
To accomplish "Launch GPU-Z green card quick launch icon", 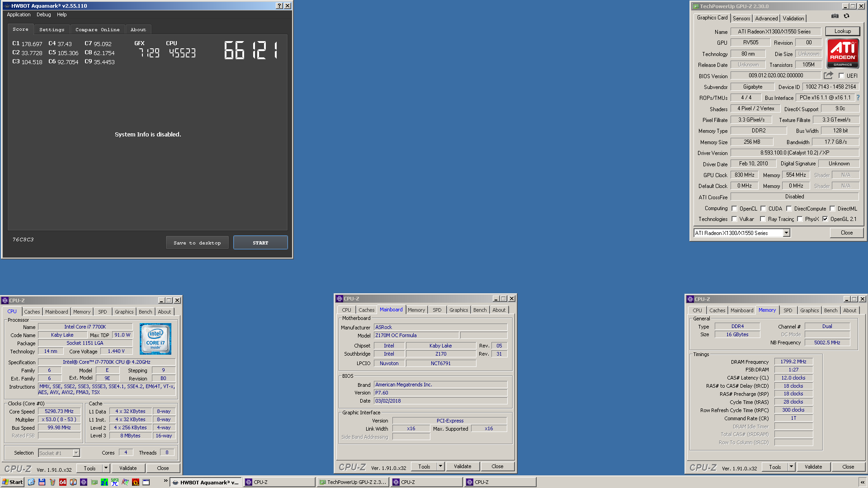I will 94,482.
